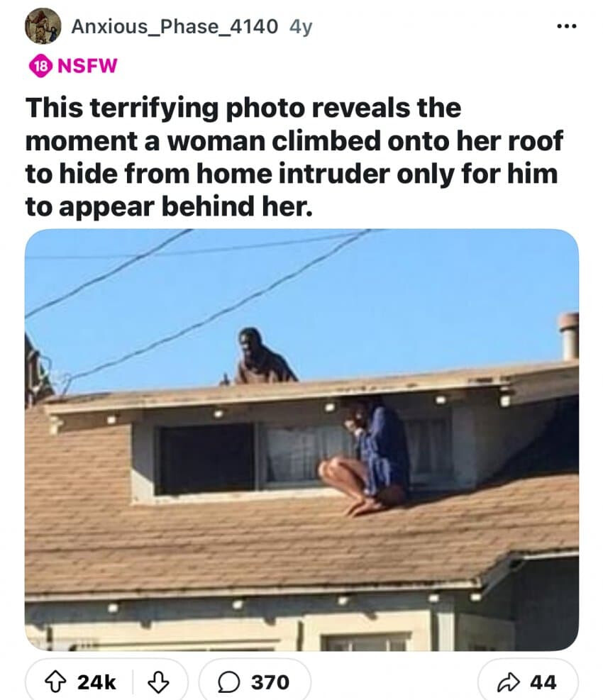Viewport: 603px width, 700px height.
Task: Tap the pink 18 age-restriction badge
Action: [x=40, y=67]
